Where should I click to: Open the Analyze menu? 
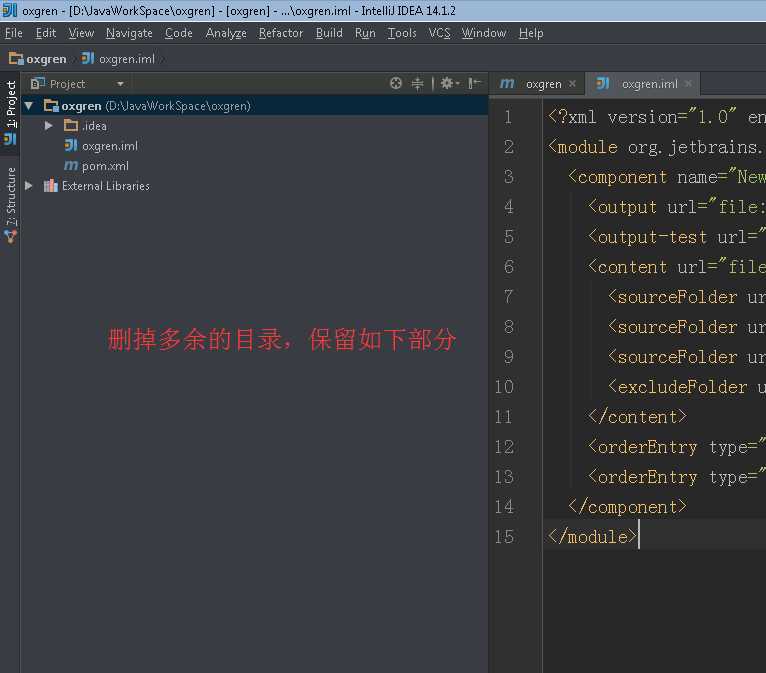(x=226, y=33)
